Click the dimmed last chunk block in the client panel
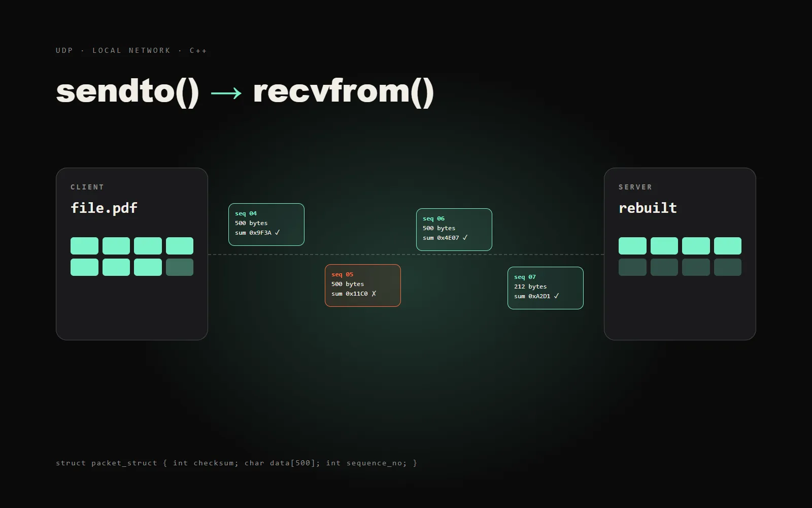812x508 pixels. pyautogui.click(x=180, y=267)
